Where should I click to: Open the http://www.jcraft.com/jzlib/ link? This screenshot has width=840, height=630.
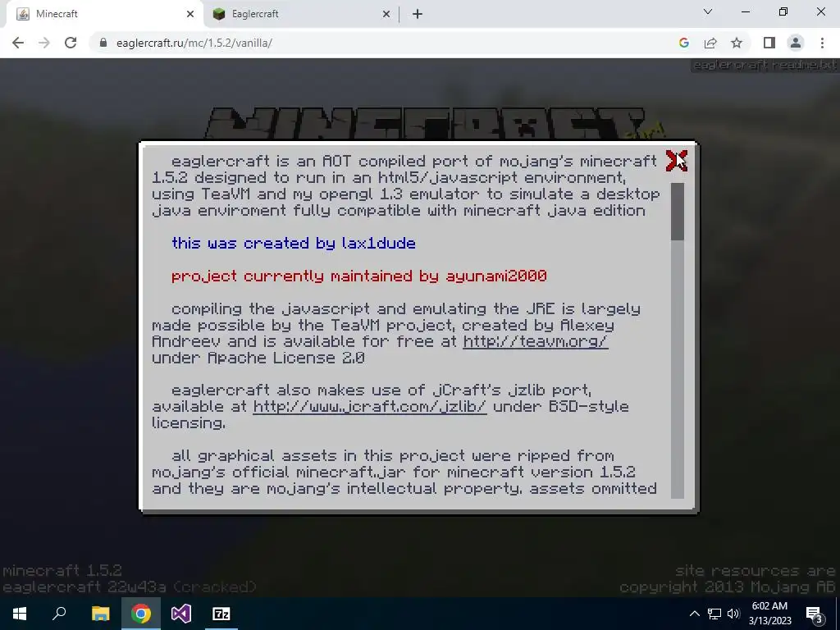pyautogui.click(x=370, y=407)
